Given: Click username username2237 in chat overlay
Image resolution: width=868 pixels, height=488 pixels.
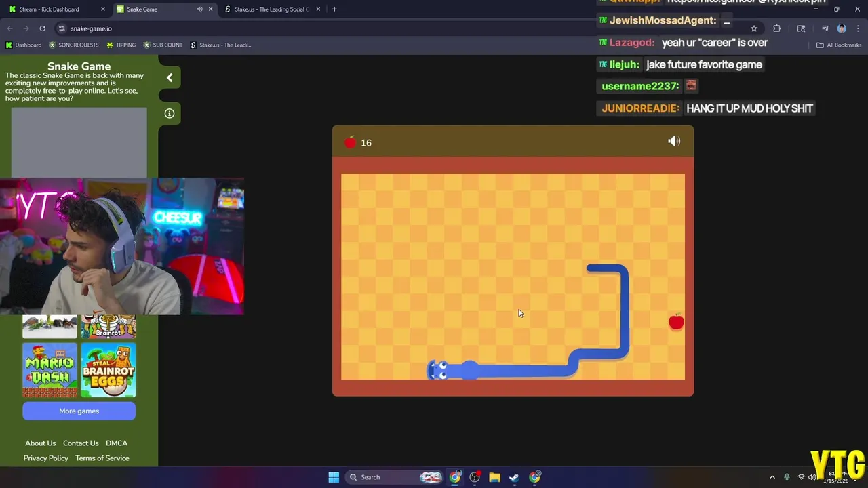Looking at the screenshot, I should click(640, 86).
